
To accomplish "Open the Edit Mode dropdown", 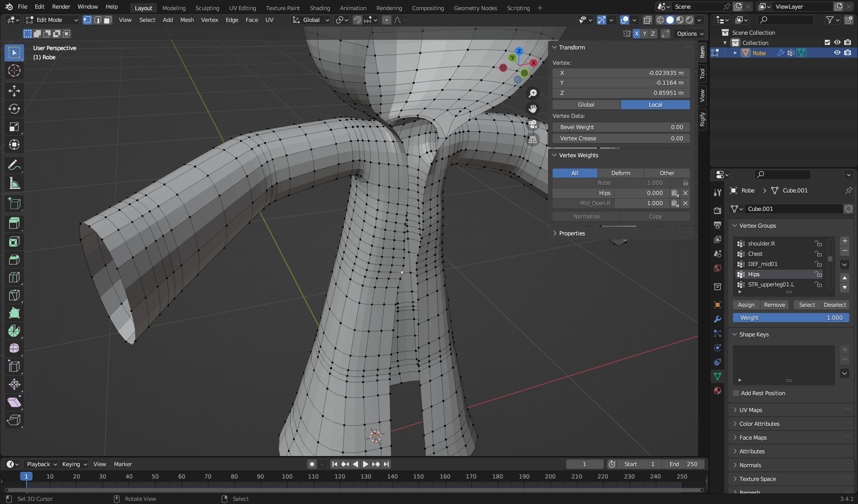I will tap(52, 20).
